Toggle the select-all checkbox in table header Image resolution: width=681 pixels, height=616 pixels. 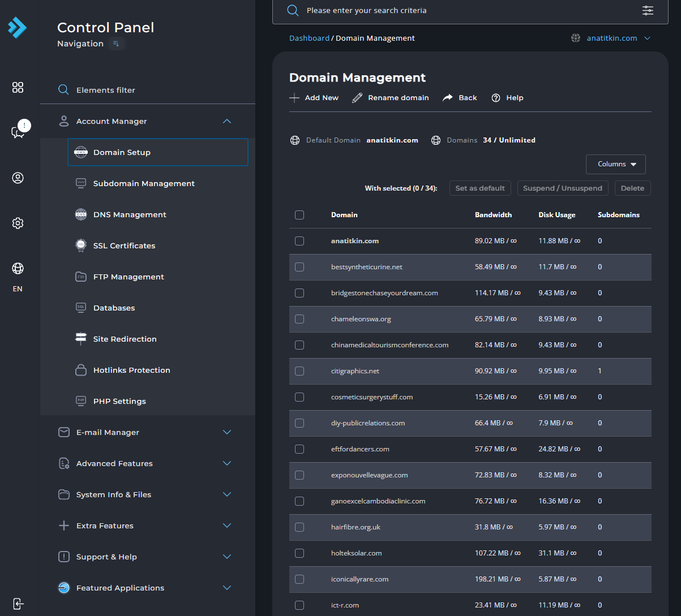[299, 215]
